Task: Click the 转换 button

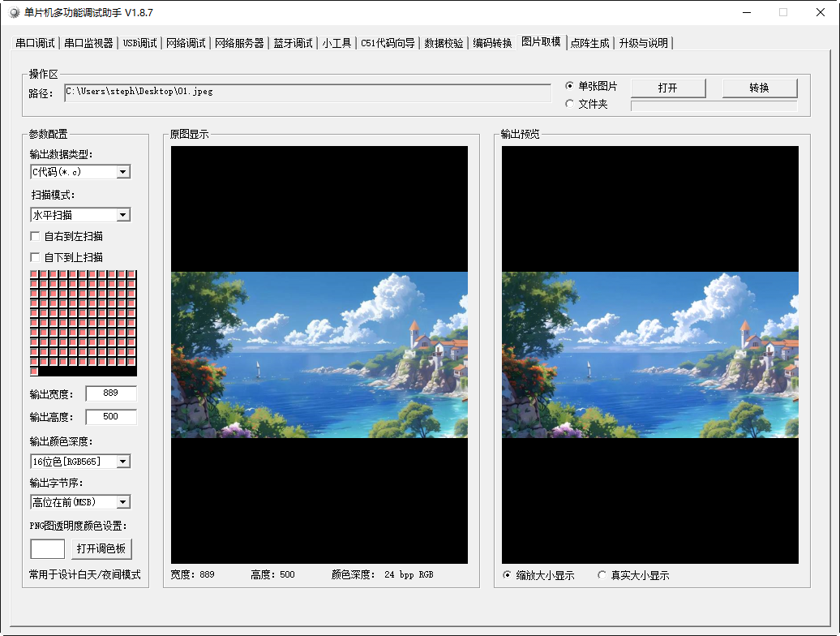Action: coord(760,88)
